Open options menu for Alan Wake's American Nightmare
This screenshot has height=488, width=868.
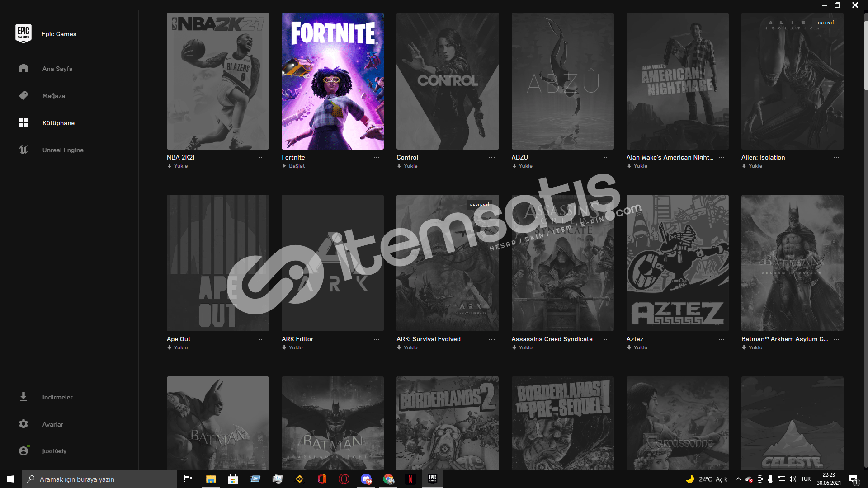pyautogui.click(x=722, y=158)
